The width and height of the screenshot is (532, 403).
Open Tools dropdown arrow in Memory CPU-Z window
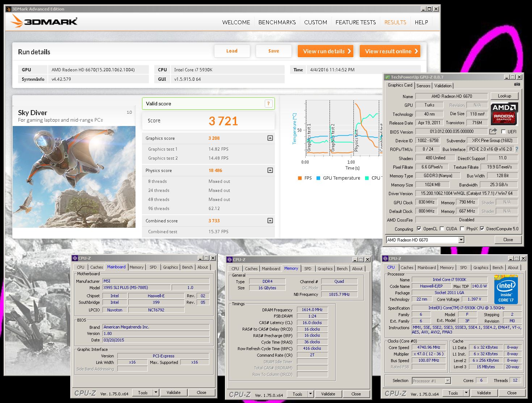(x=310, y=394)
